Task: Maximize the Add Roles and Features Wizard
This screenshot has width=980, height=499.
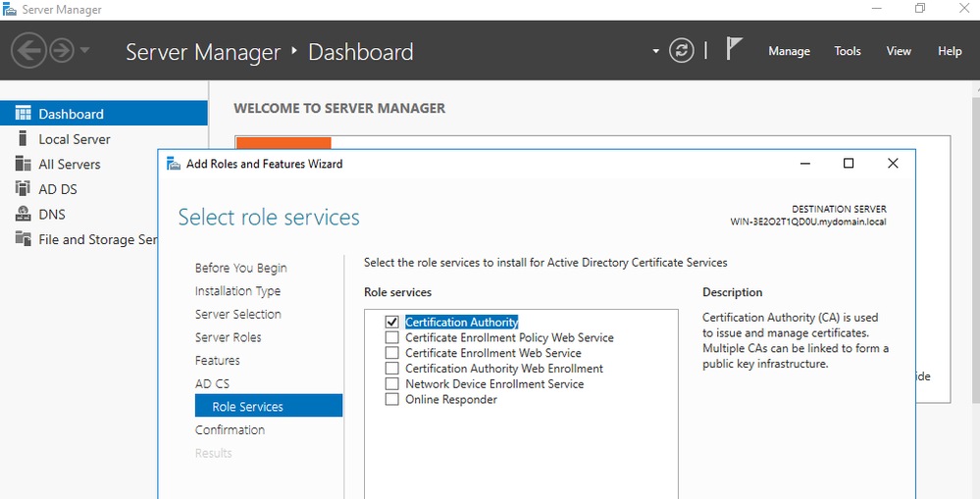Action: tap(849, 164)
